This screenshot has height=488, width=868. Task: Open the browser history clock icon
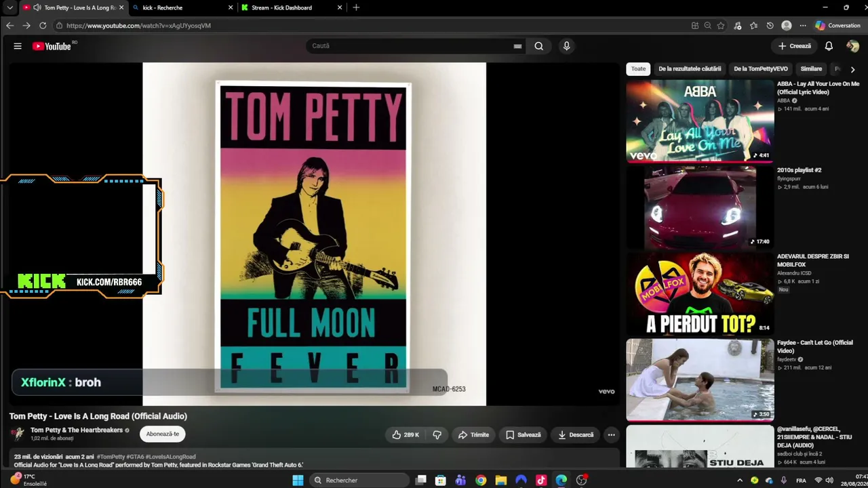click(770, 26)
